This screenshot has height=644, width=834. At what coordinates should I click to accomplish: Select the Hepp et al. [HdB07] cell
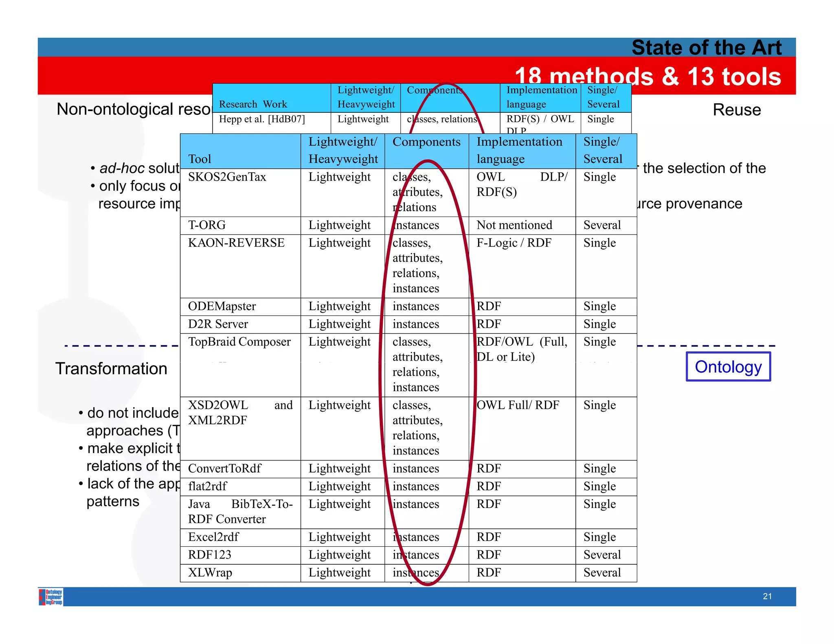[x=272, y=123]
